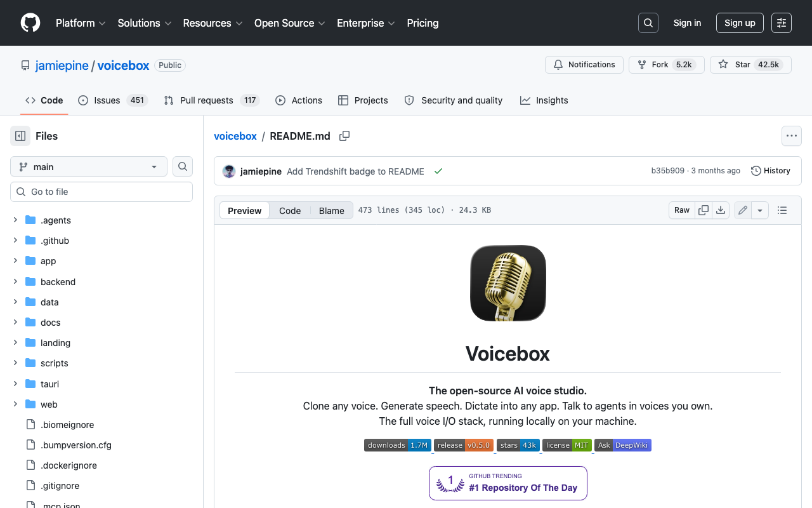
Task: Open the Code tab
Action: pos(44,100)
